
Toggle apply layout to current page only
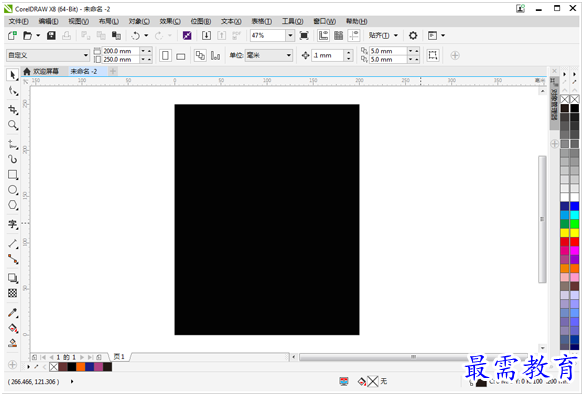pos(216,56)
